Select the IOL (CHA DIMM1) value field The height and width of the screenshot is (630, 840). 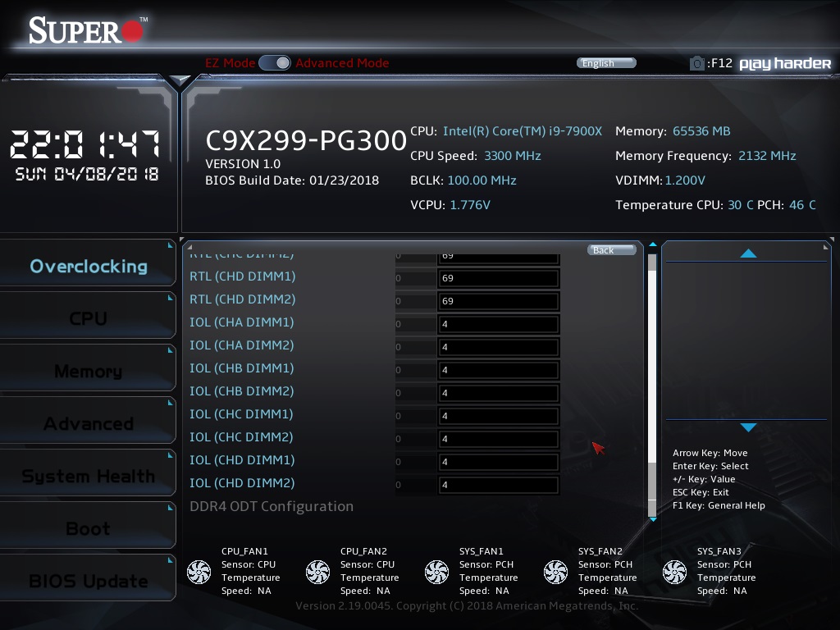pyautogui.click(x=498, y=324)
